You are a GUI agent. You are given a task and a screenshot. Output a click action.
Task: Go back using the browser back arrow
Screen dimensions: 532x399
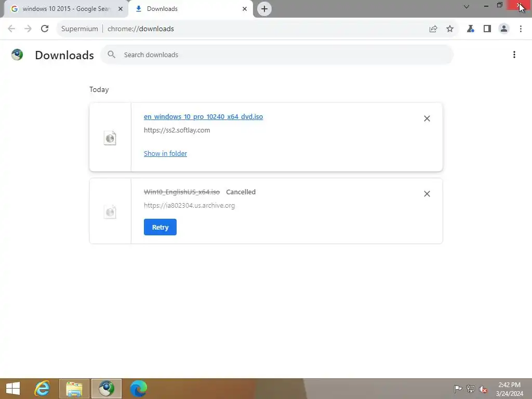point(11,29)
